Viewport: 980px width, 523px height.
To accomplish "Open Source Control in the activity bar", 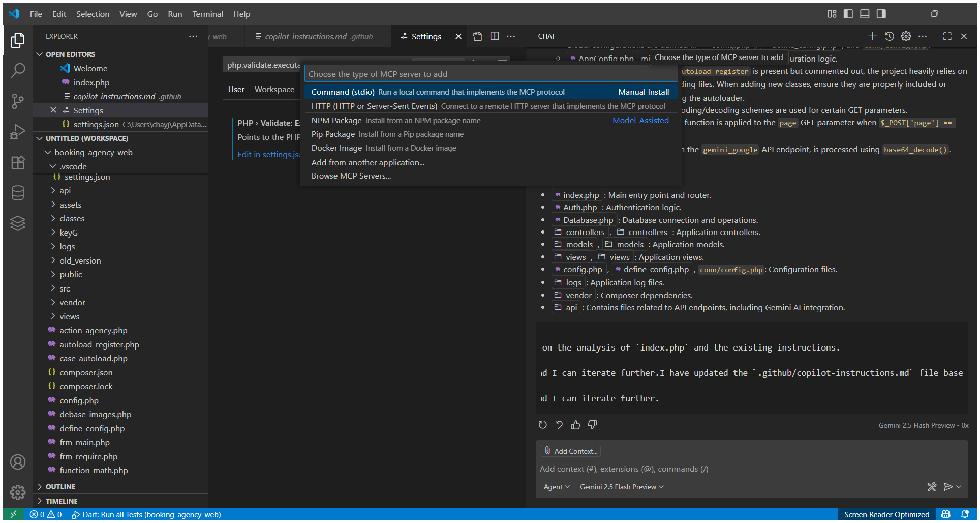I will click(x=18, y=101).
